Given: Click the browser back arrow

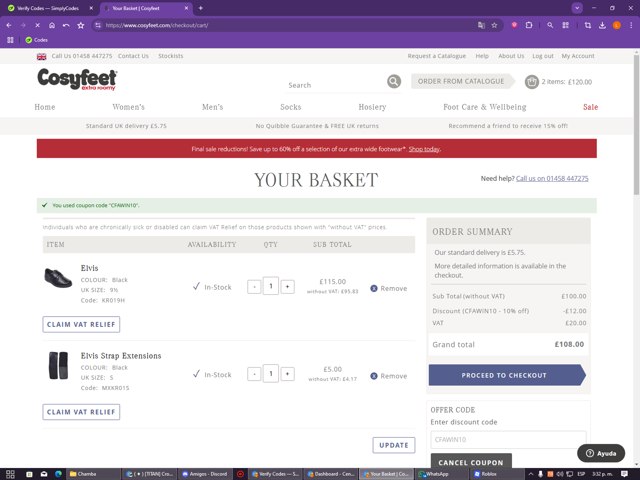Looking at the screenshot, I should click(x=9, y=25).
